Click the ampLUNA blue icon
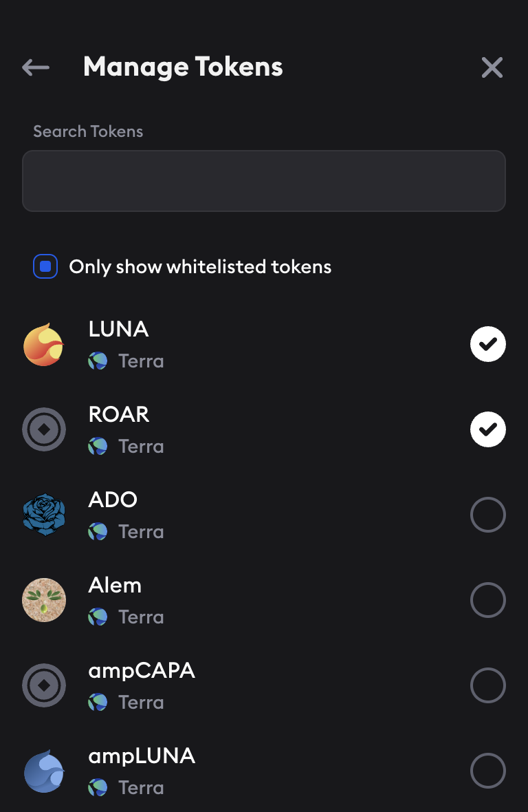The width and height of the screenshot is (528, 812). (44, 771)
